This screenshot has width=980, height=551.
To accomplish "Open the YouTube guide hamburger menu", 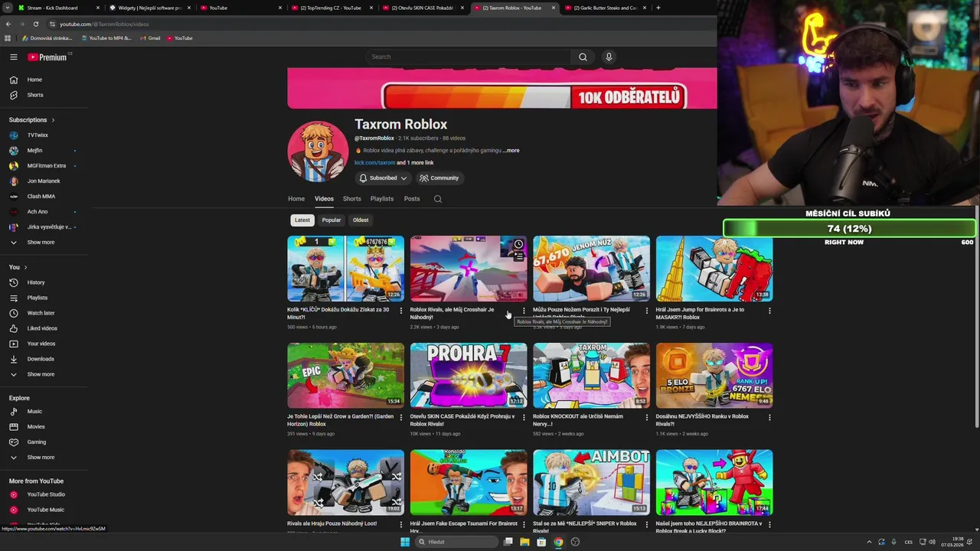I will pyautogui.click(x=13, y=57).
